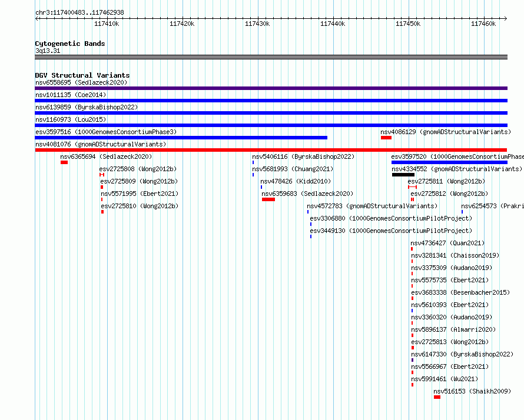Open nsv4081076 (gnomADStructuralVariants) label
This screenshot has width=524, height=420.
click(101, 144)
